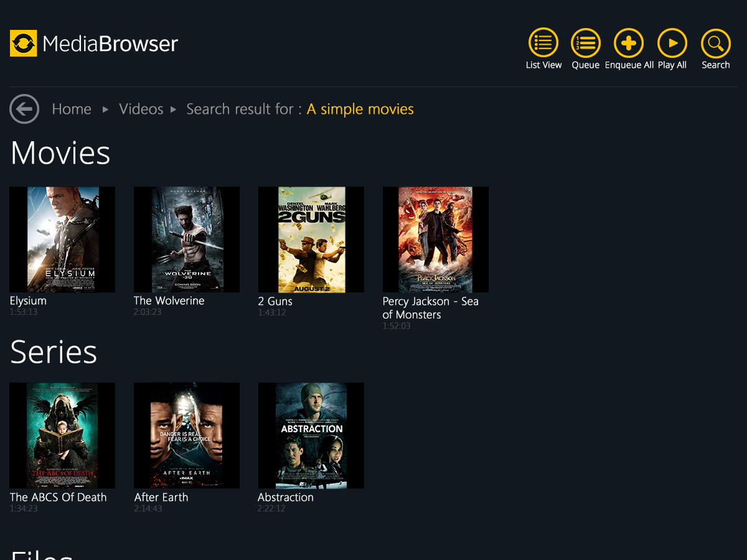Click 'The Wolverine' title text

tap(169, 301)
